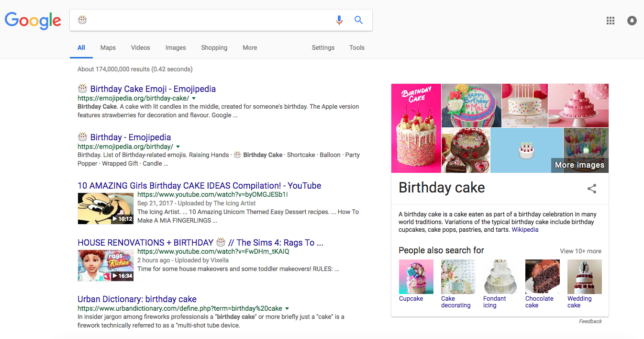The image size is (644, 339).
Task: Play the 16:34 Rags to Riches thumbnail
Action: [x=106, y=265]
